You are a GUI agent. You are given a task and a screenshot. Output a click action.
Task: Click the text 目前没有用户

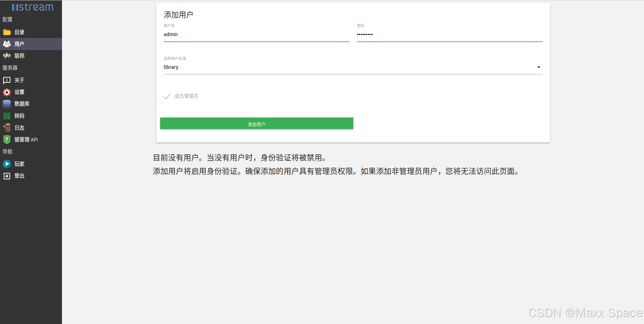click(176, 158)
